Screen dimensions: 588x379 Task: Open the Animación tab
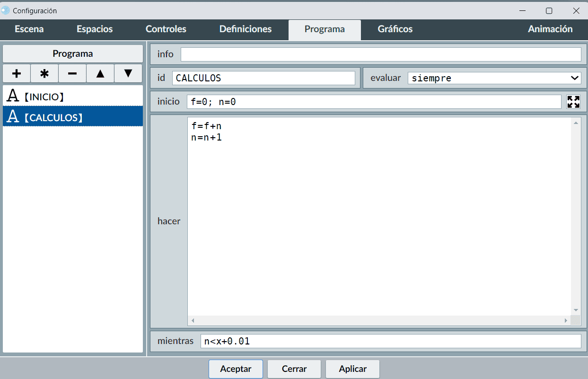550,29
